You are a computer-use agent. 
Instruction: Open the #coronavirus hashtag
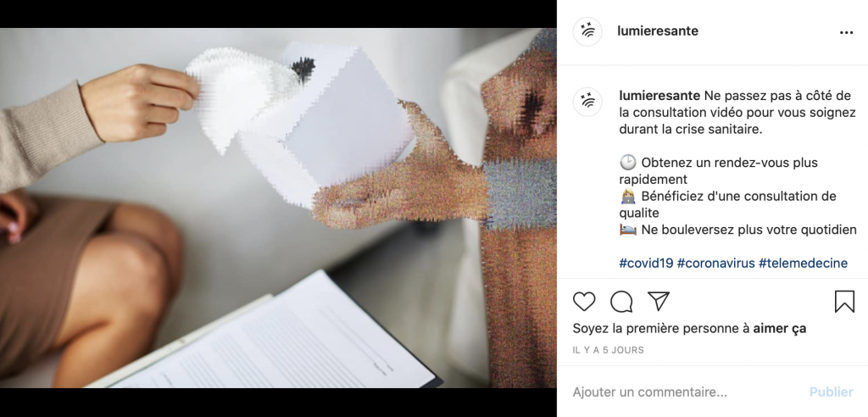click(x=715, y=263)
